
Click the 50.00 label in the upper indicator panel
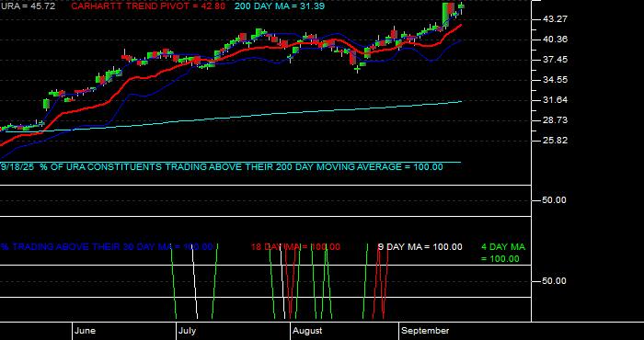[556, 200]
